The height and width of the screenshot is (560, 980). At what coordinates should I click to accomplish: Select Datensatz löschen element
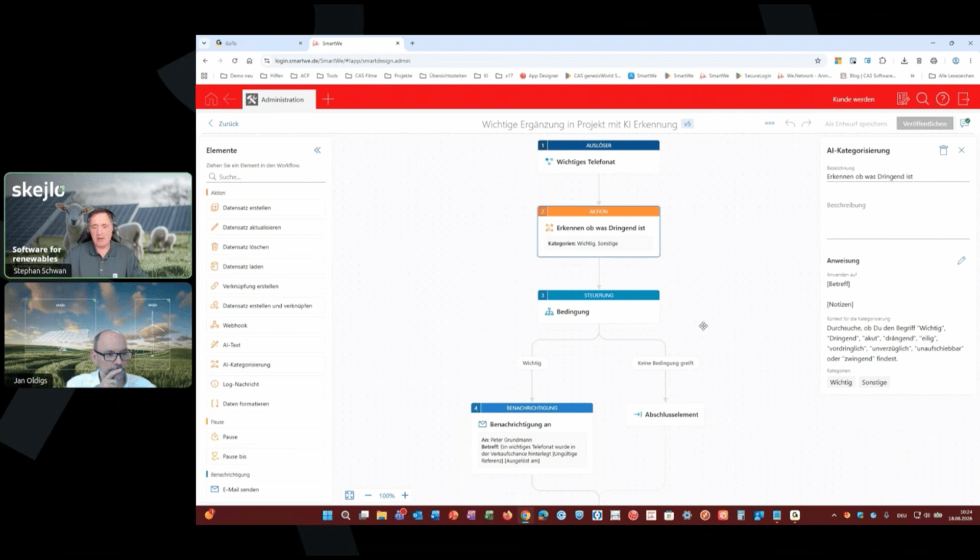tap(266, 247)
